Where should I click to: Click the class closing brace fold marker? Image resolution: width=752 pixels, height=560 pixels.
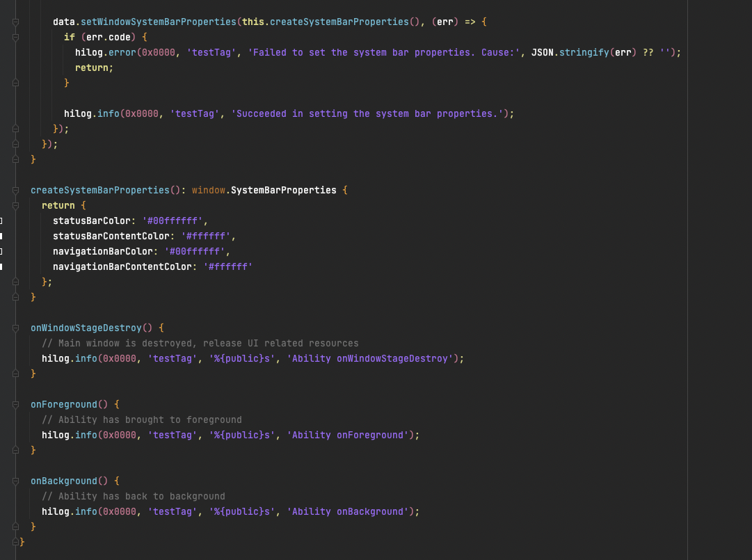click(15, 542)
